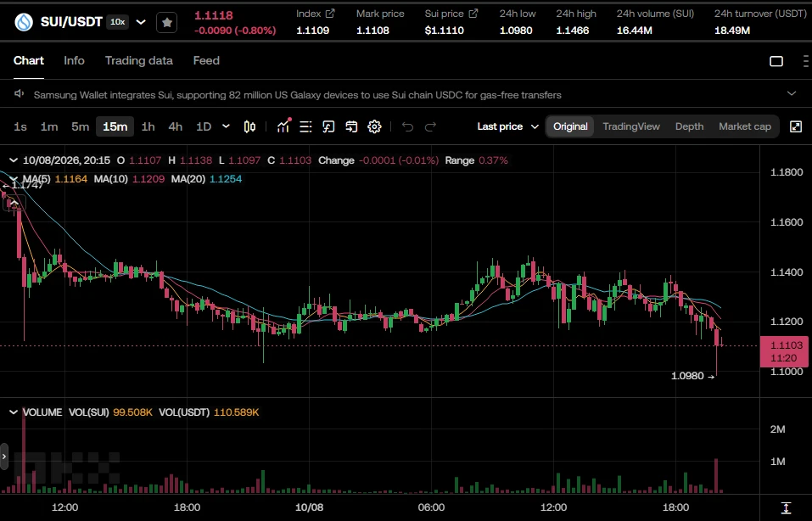Click the boxed f function icon
Image resolution: width=812 pixels, height=521 pixels.
328,126
